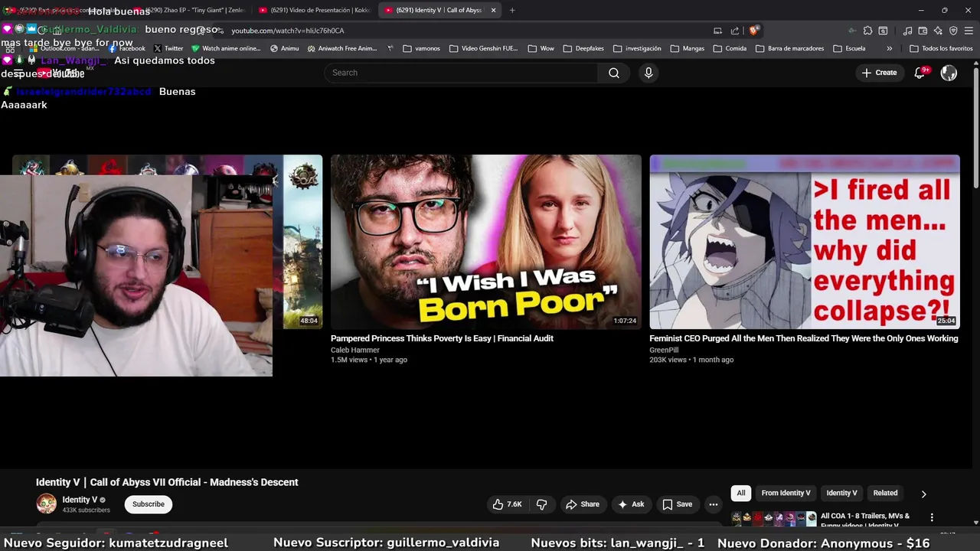The height and width of the screenshot is (551, 980).
Task: Click the share page icon in address bar
Action: pyautogui.click(x=735, y=31)
